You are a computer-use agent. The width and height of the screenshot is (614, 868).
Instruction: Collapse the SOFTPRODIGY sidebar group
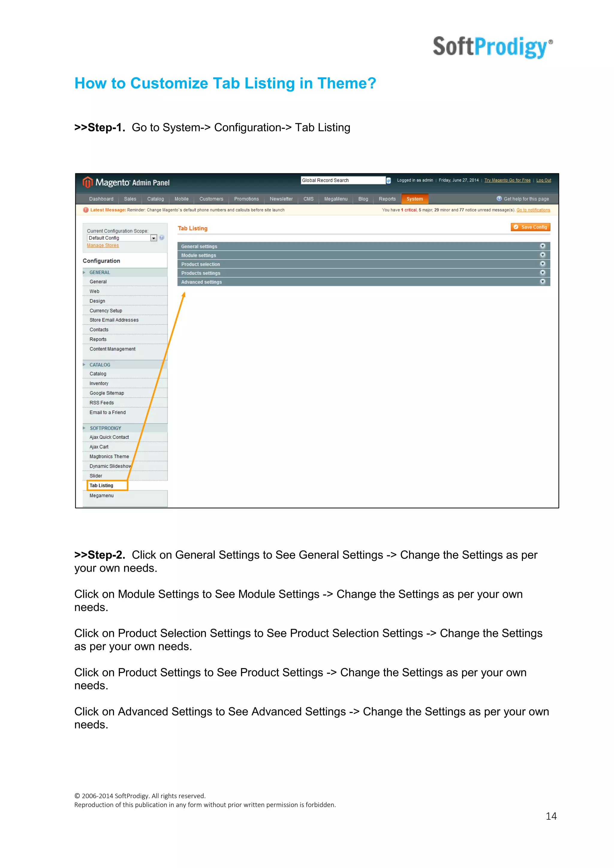tap(105, 428)
